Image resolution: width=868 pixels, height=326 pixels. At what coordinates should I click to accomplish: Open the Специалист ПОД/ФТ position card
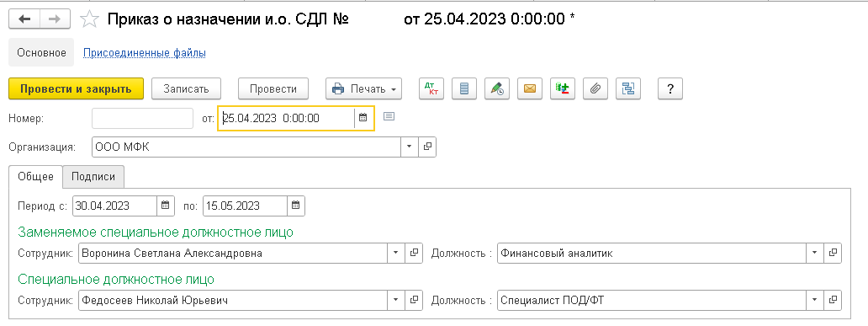(x=833, y=301)
